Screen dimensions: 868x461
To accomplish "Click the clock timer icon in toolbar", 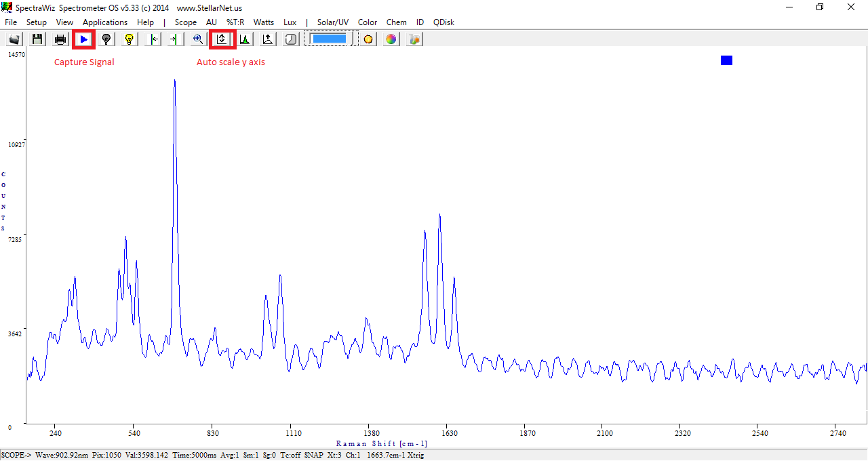I will click(x=291, y=39).
